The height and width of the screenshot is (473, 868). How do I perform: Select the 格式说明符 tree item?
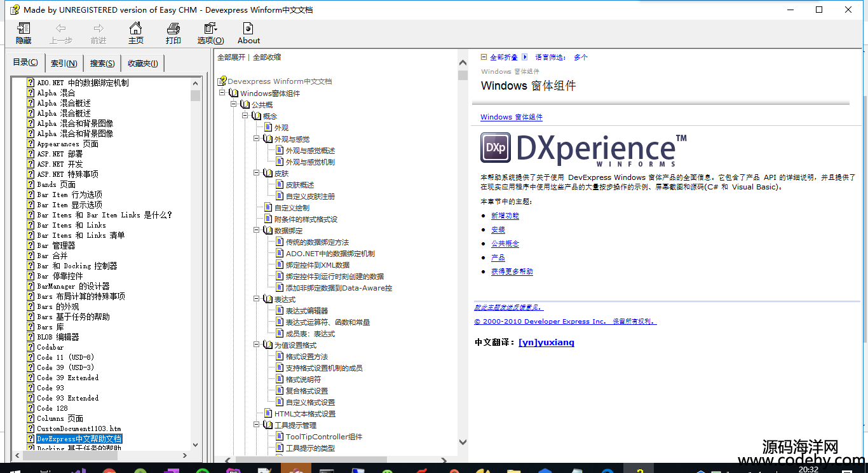click(x=304, y=380)
